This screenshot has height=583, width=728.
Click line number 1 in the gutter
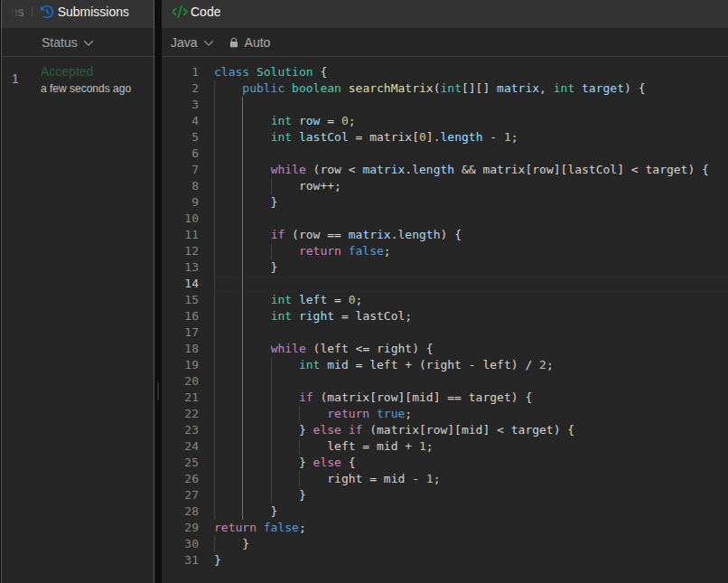(195, 72)
